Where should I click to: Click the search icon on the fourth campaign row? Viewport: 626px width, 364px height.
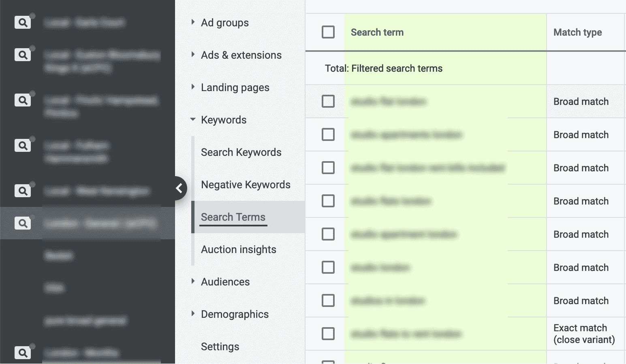(23, 145)
